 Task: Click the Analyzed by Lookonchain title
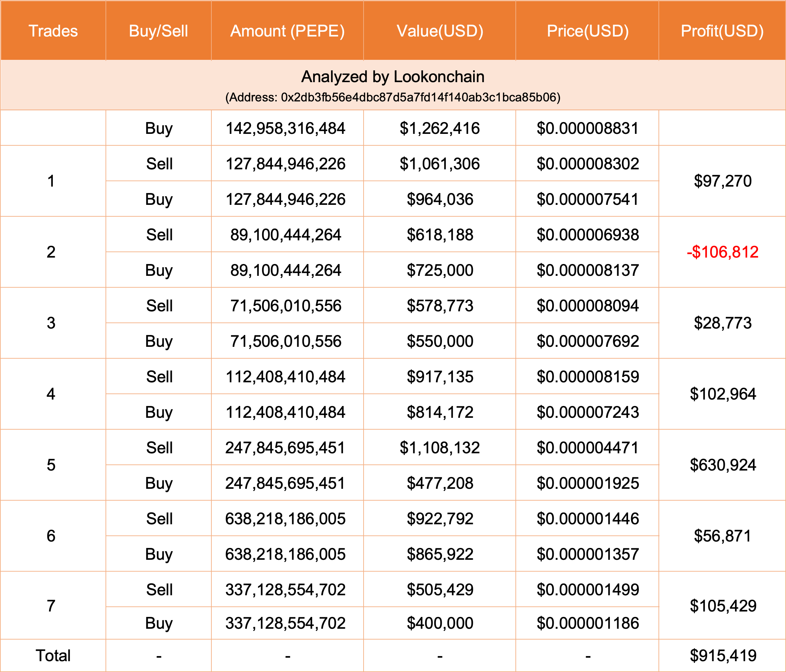[393, 77]
